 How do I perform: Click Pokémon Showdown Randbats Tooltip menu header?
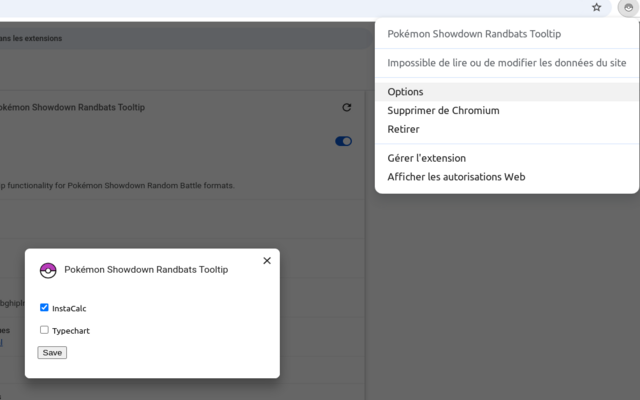click(x=474, y=34)
